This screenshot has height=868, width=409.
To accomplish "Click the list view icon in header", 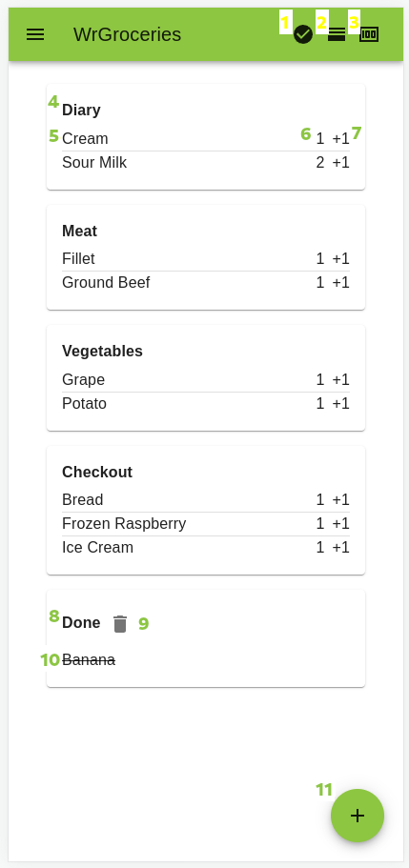I will [x=337, y=34].
